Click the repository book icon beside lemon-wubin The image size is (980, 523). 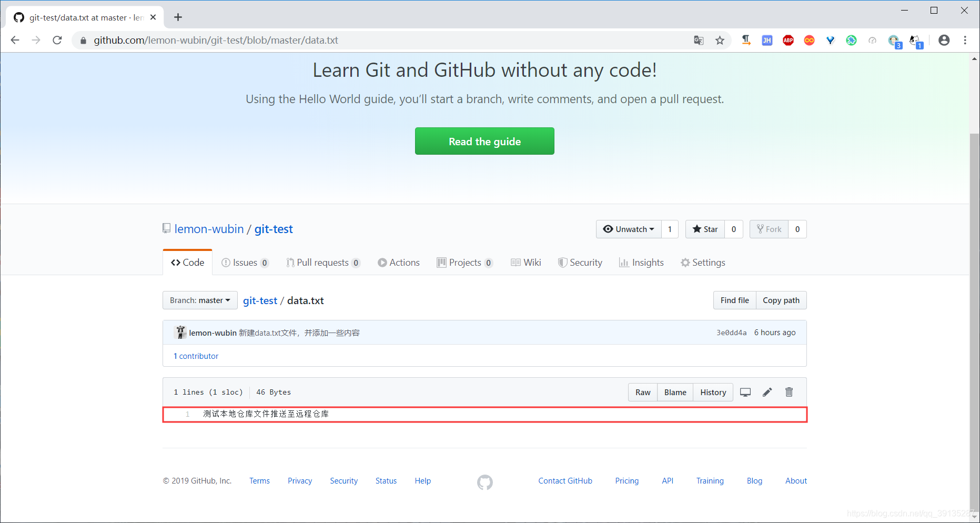click(166, 228)
